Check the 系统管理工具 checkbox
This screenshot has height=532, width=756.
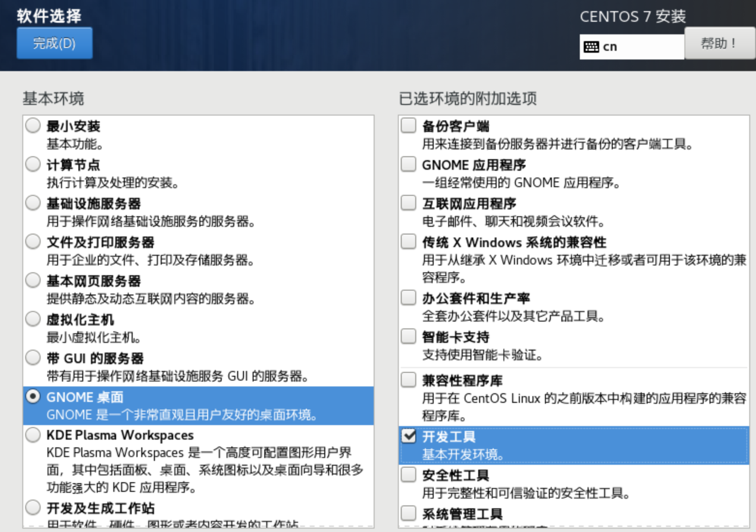pos(408,514)
